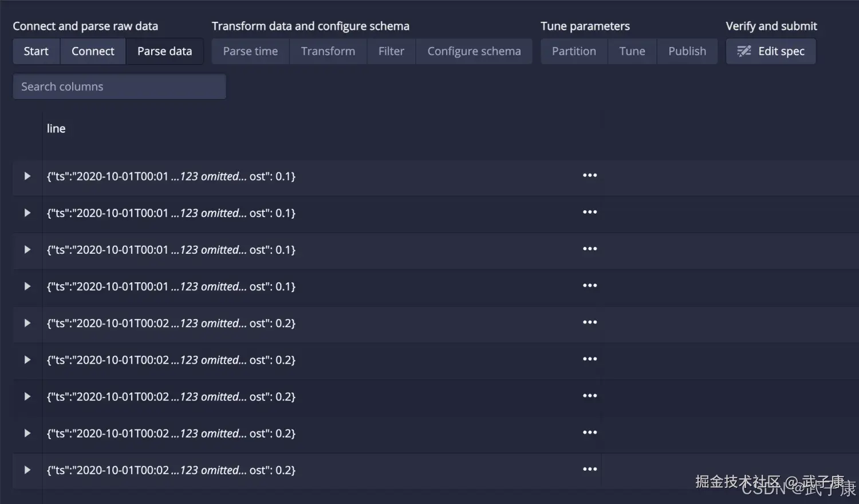859x504 pixels.
Task: Click the Start button
Action: click(x=36, y=52)
